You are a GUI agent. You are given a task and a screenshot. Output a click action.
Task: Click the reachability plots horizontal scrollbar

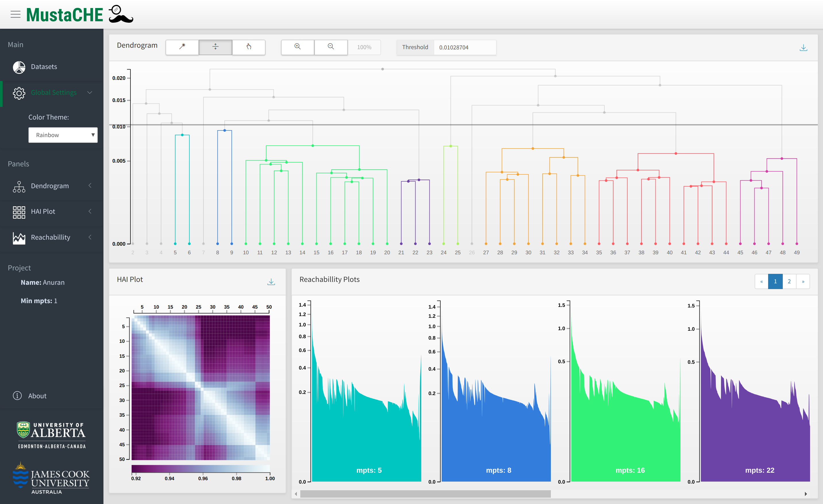pos(425,494)
